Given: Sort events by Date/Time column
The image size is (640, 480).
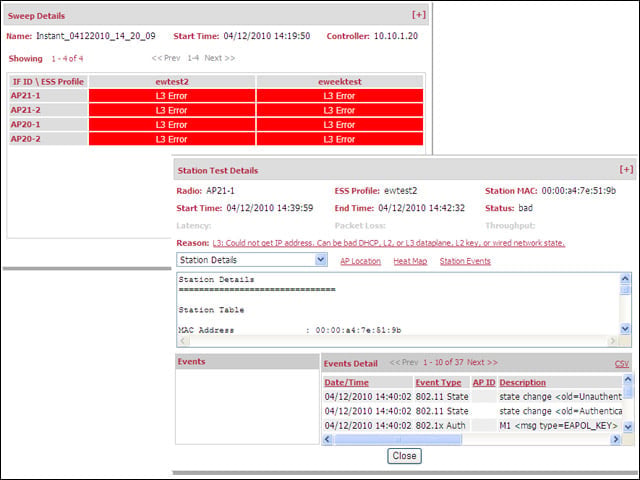Looking at the screenshot, I should click(347, 383).
